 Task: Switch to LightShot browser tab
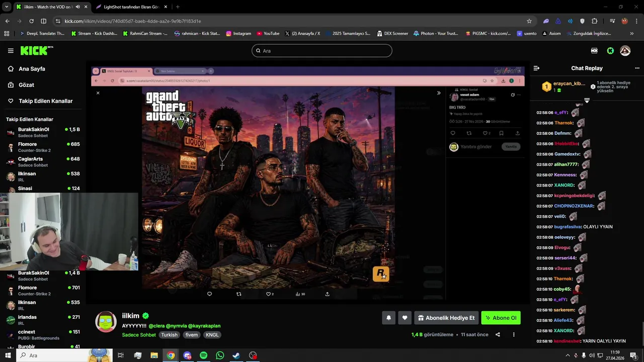[131, 7]
